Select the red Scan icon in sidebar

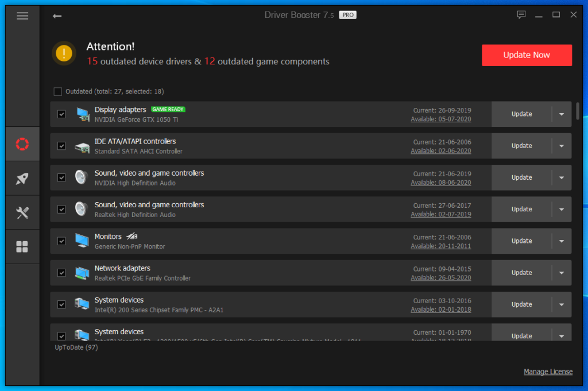(x=22, y=144)
